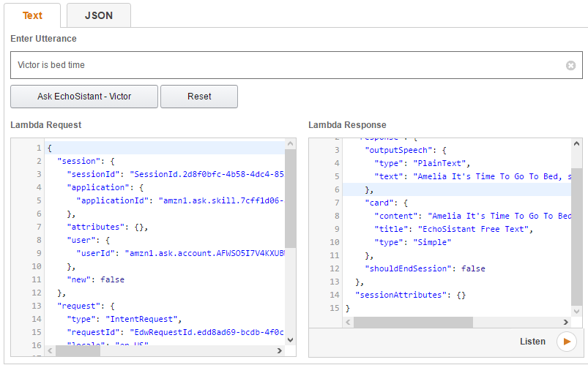Image resolution: width=588 pixels, height=365 pixels.
Task: Click the Lambda Request scroll down arrow
Action: (290, 340)
